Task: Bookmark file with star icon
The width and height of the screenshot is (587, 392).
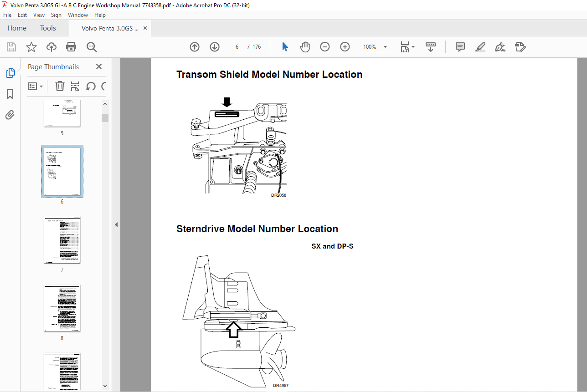Action: 31,47
